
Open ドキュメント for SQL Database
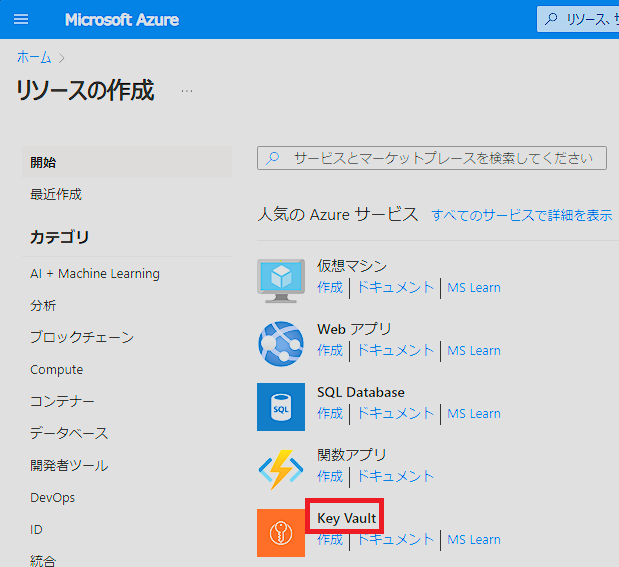(x=395, y=413)
